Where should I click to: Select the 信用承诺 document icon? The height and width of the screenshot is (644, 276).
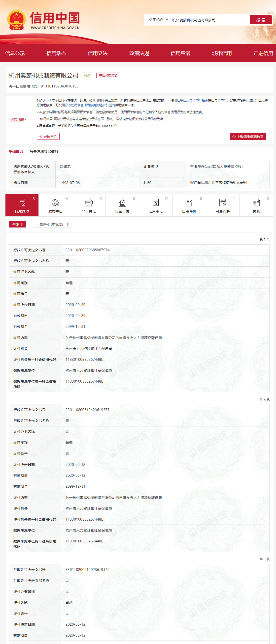click(x=156, y=202)
